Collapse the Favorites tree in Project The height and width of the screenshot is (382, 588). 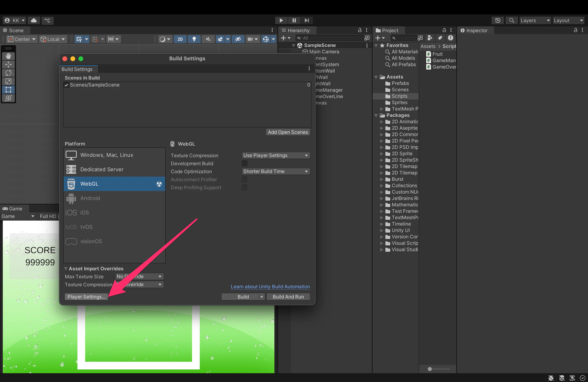(376, 45)
